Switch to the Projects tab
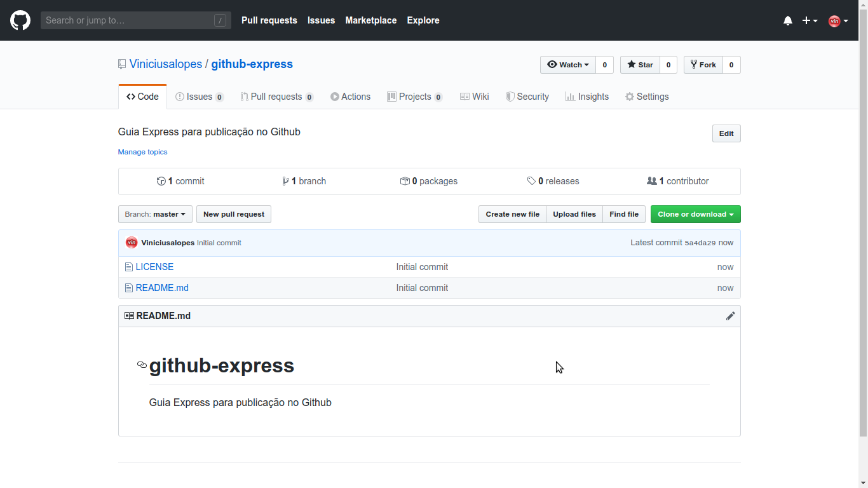This screenshot has height=488, width=868. (x=415, y=97)
